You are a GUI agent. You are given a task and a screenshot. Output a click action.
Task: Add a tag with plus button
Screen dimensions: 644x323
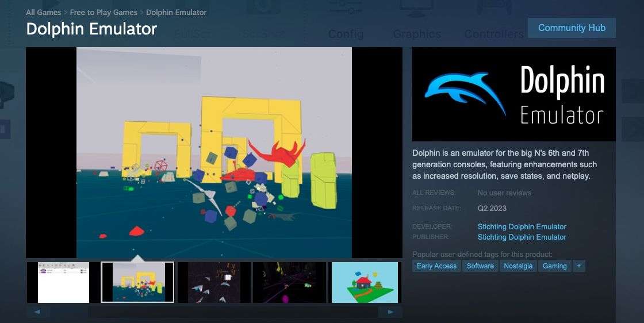coord(578,266)
